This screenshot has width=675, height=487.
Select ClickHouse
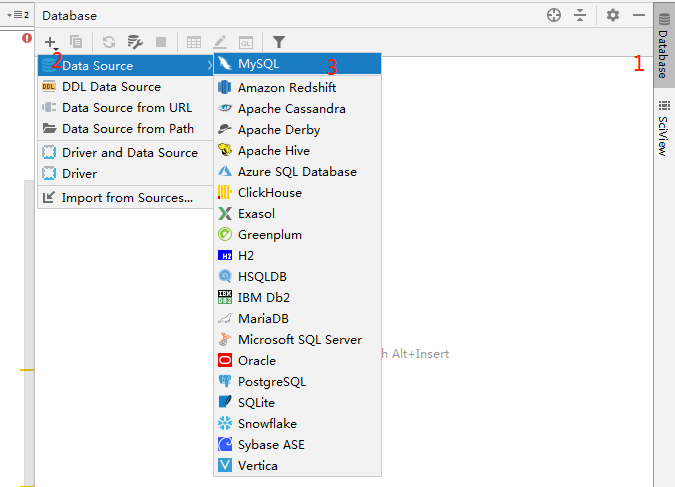click(297, 192)
